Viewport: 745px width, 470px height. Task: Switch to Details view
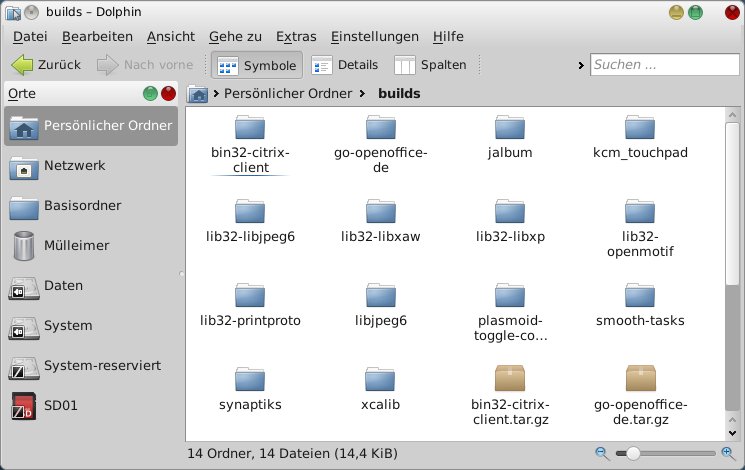point(345,65)
